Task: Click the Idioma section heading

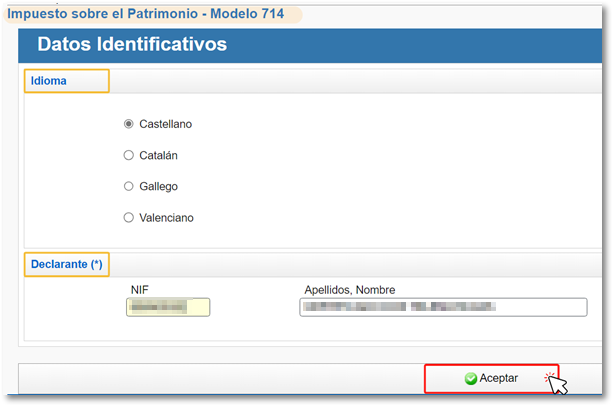Action: 50,80
